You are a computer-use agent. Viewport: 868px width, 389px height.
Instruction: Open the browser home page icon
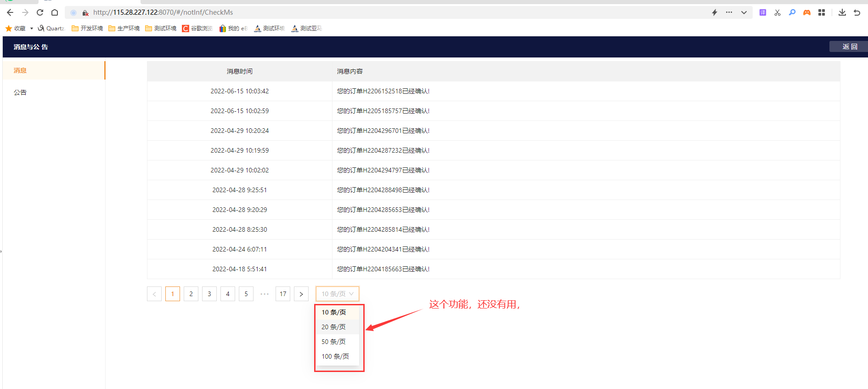(55, 12)
